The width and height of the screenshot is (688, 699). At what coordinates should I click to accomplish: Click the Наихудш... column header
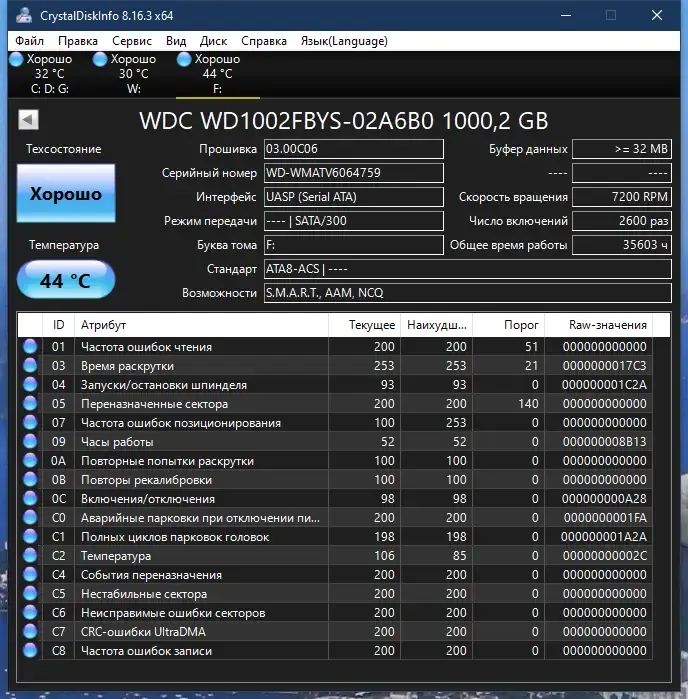pyautogui.click(x=437, y=325)
